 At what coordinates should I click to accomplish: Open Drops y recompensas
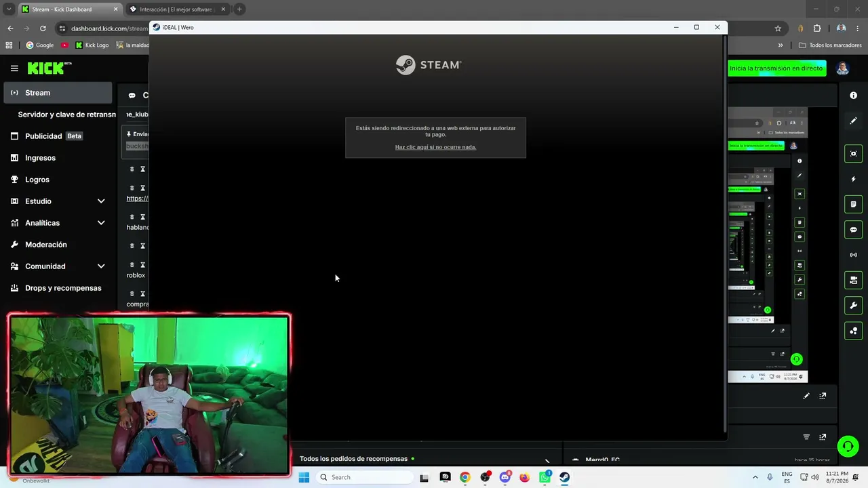pyautogui.click(x=63, y=288)
